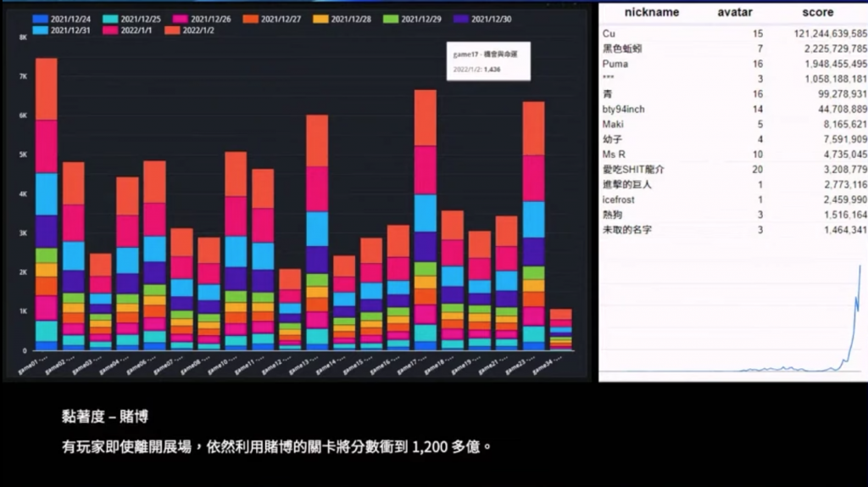Click the nickname cell '愛吃SHIT龍介'

click(x=633, y=170)
